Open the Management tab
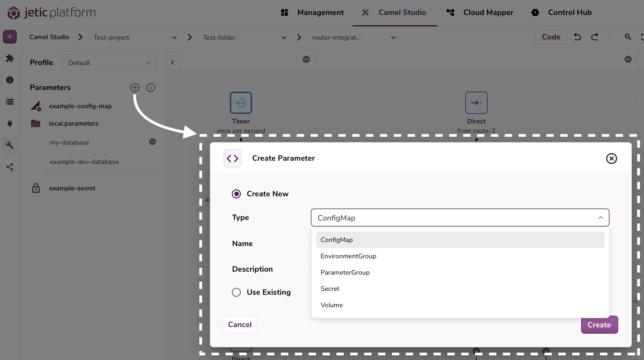This screenshot has height=360, width=644. [312, 13]
